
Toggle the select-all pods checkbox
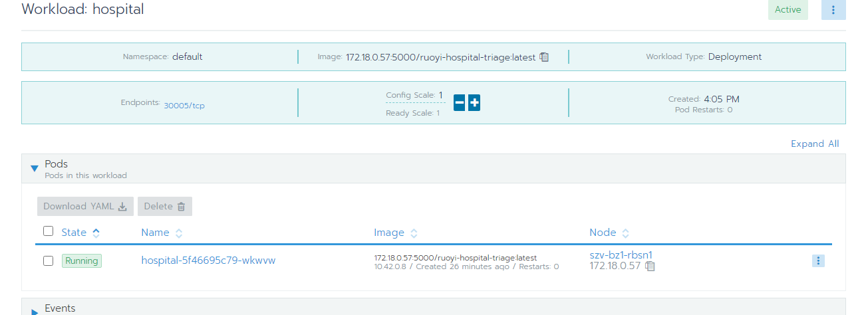click(48, 231)
